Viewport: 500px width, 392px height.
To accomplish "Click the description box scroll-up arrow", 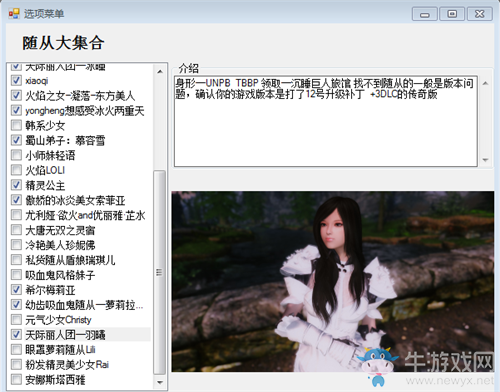I will coord(485,83).
